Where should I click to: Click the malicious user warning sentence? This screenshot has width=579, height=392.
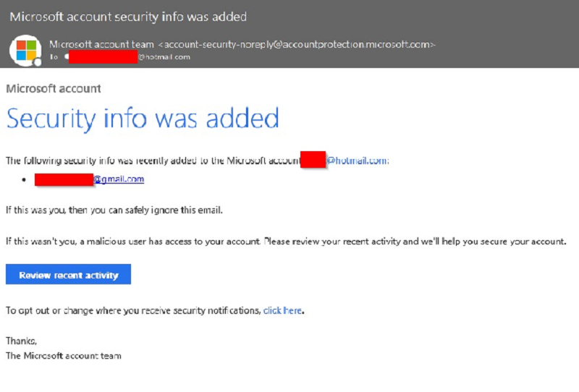coord(286,242)
